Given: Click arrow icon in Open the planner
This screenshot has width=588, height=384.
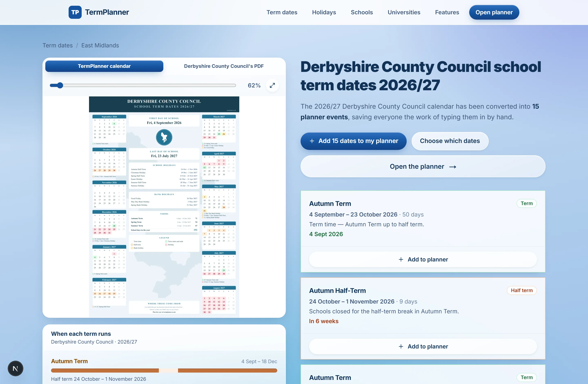Looking at the screenshot, I should tap(453, 167).
